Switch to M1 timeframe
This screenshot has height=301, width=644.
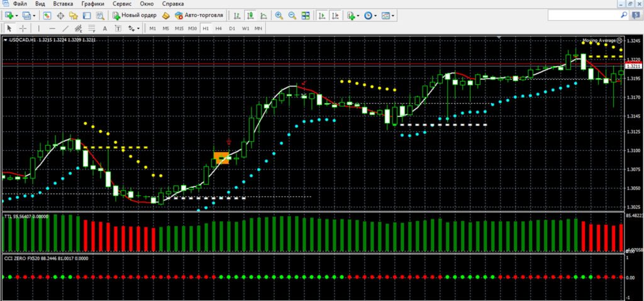[153, 28]
